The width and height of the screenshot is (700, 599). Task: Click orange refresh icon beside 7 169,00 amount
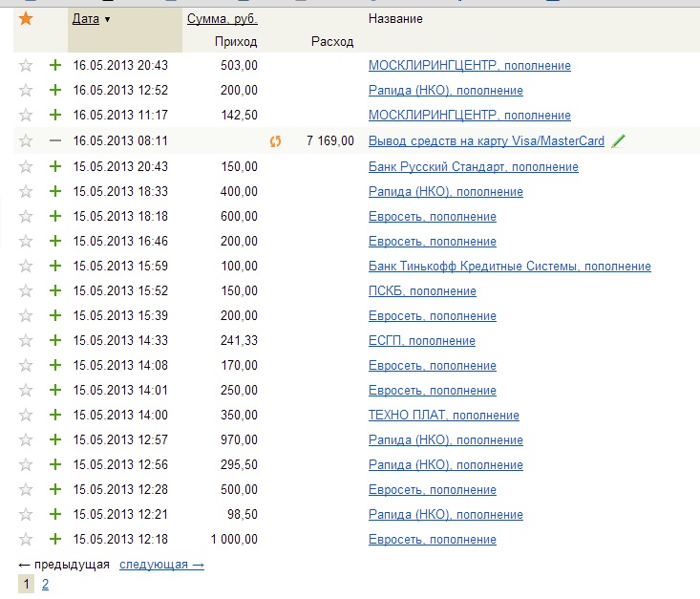[x=276, y=141]
